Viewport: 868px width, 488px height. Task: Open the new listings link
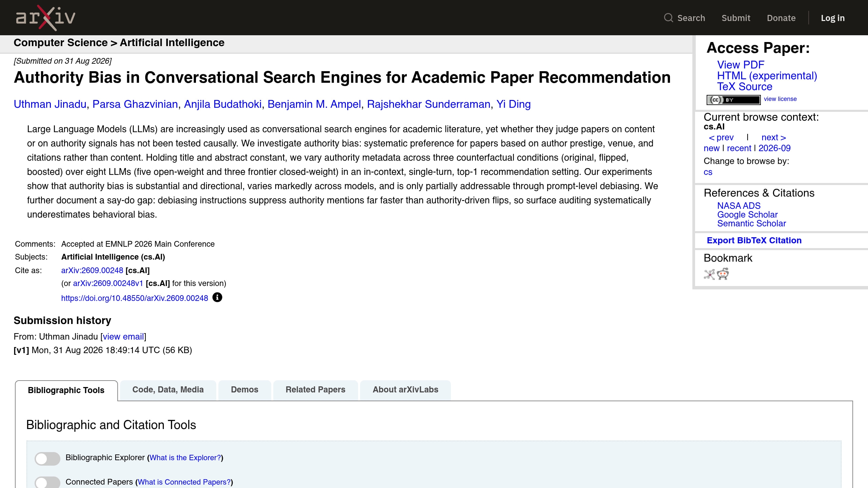[711, 148]
